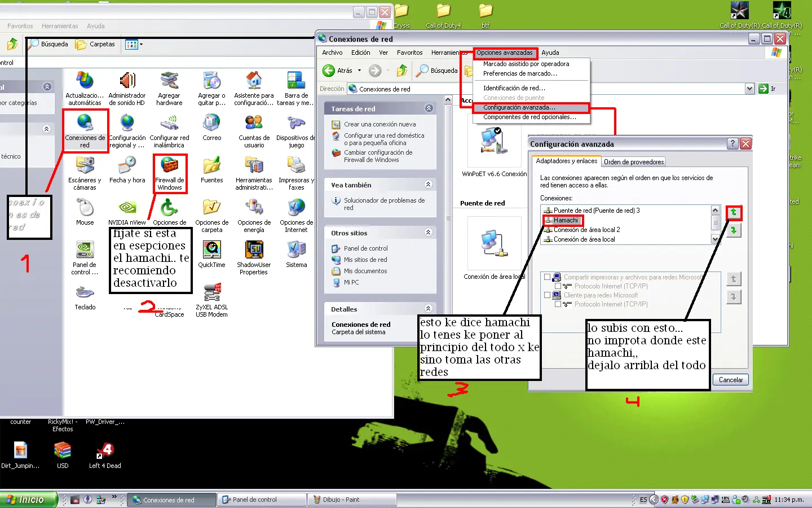This screenshot has height=508, width=812.
Task: Toggle Protocolo Internet under Cliente para redes
Action: pyautogui.click(x=558, y=304)
